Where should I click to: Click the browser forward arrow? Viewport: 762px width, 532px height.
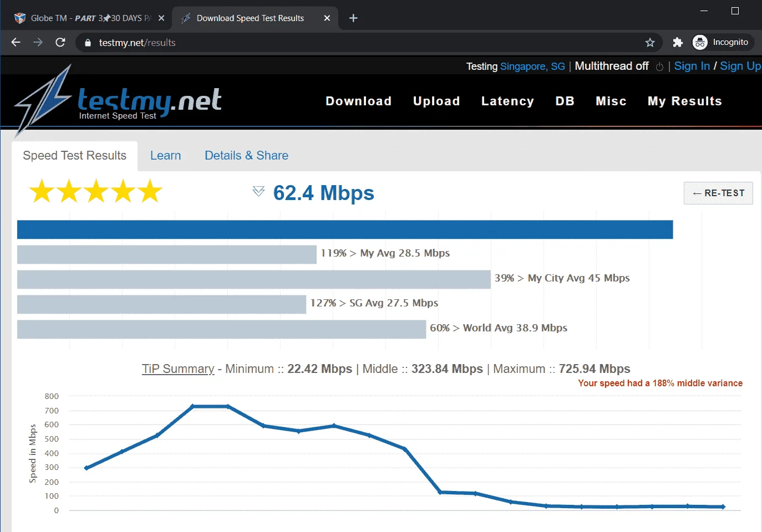38,42
